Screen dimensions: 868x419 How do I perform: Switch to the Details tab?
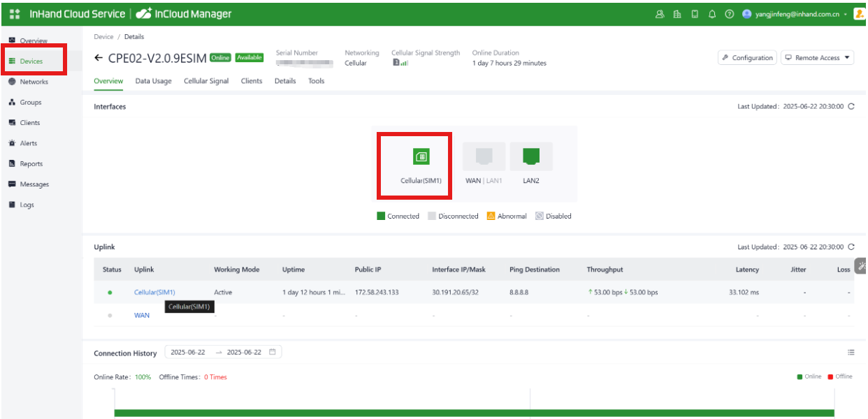click(285, 81)
